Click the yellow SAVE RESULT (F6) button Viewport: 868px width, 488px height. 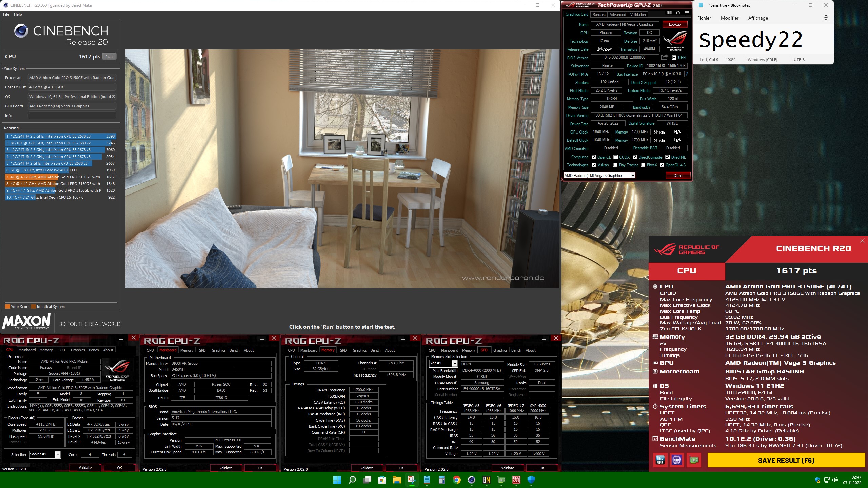coord(786,460)
